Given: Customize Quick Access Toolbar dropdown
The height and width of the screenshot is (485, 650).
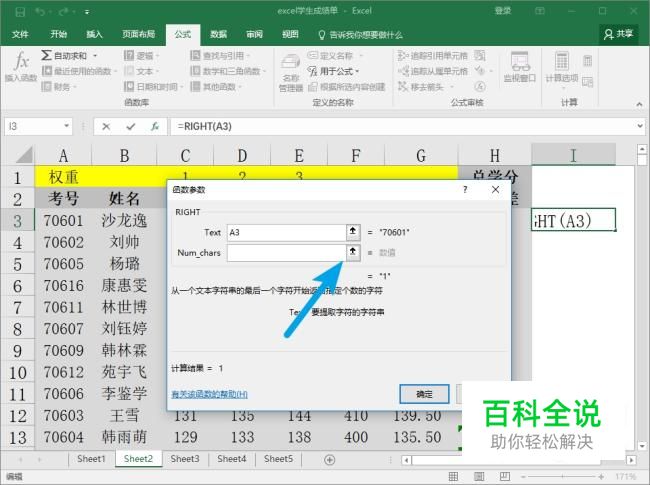Looking at the screenshot, I should point(87,12).
